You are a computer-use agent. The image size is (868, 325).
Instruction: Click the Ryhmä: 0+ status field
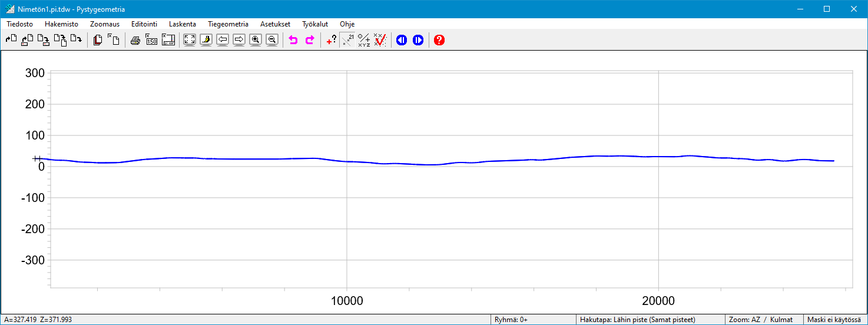tap(533, 319)
